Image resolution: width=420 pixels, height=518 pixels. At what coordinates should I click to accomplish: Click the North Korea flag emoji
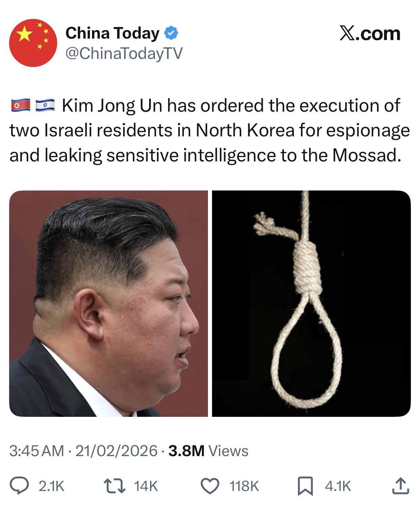21,106
